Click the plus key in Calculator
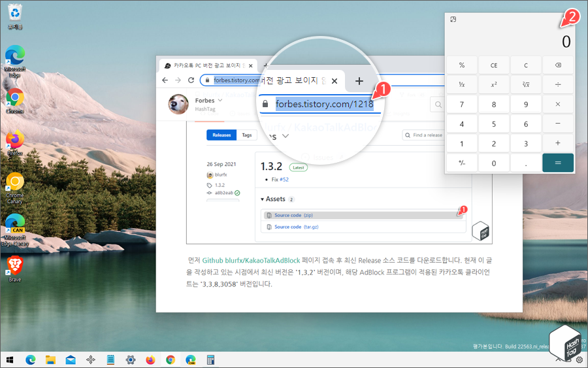Viewport: 588px width, 368px height. 558,143
